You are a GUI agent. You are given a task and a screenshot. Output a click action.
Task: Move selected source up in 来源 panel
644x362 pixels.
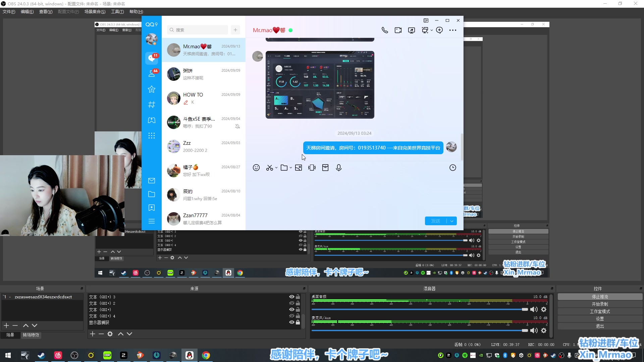point(121,334)
